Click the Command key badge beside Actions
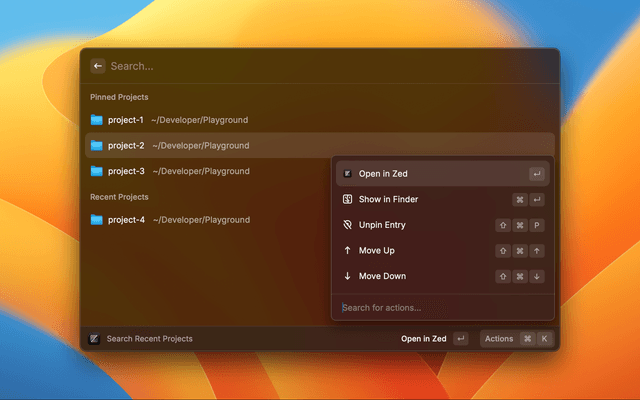The width and height of the screenshot is (640, 400). click(528, 339)
